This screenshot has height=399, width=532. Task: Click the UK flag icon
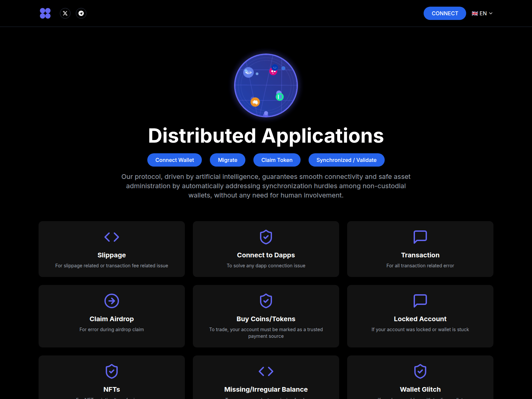(x=475, y=13)
